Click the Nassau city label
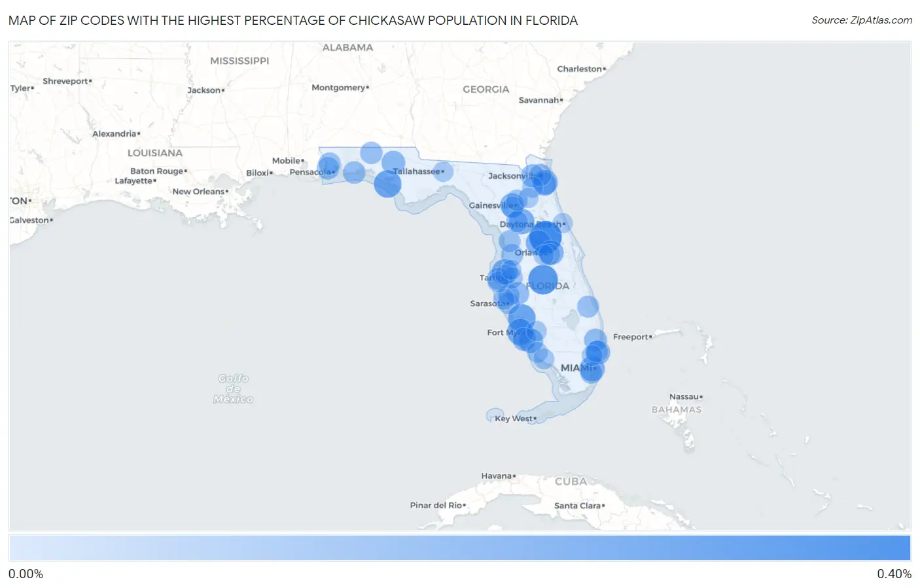 [684, 396]
